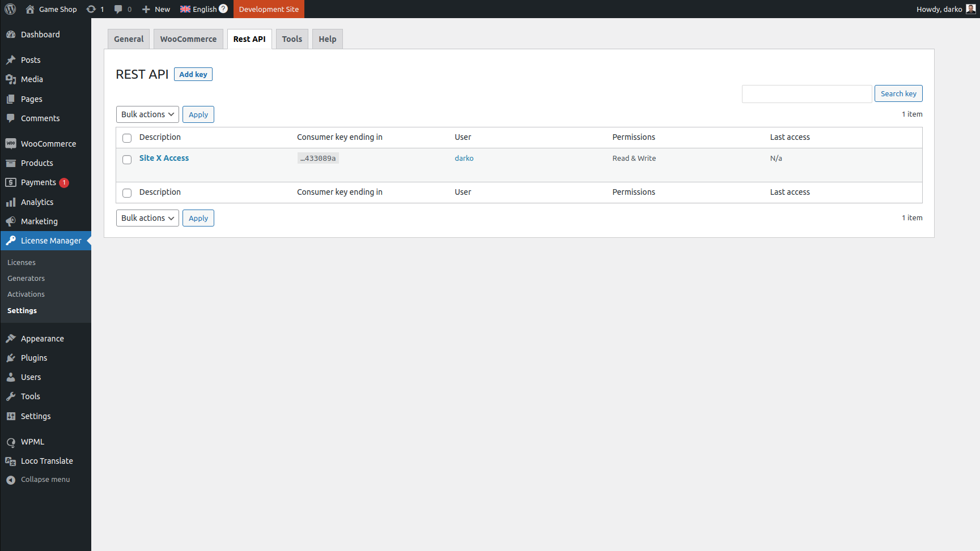Click the WordPress logo icon
The width and height of the screenshot is (980, 551).
[x=10, y=9]
